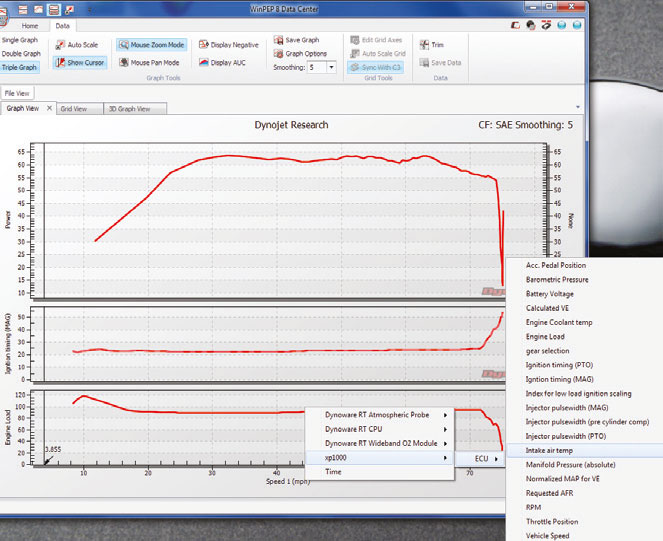Viewport: 663px width, 541px height.
Task: Open Graph Options
Action: (300, 54)
